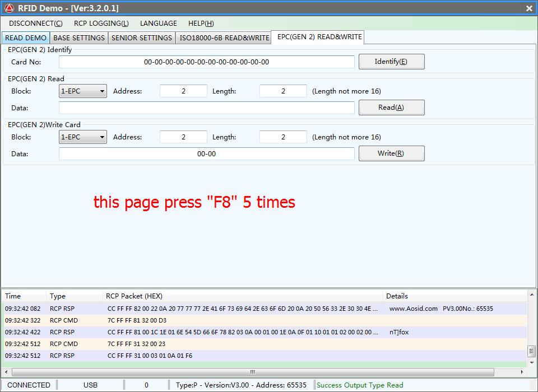Open the LANGUAGE menu
The height and width of the screenshot is (392, 538).
[158, 24]
